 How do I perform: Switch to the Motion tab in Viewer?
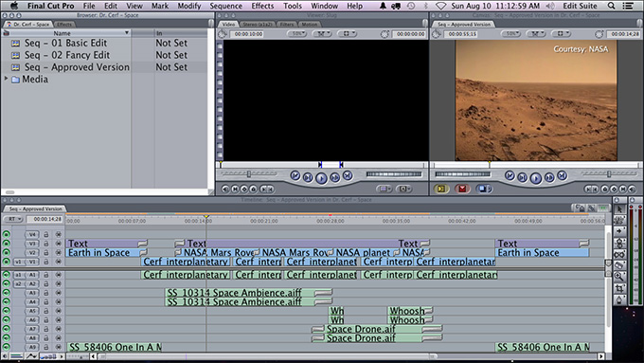[x=310, y=25]
